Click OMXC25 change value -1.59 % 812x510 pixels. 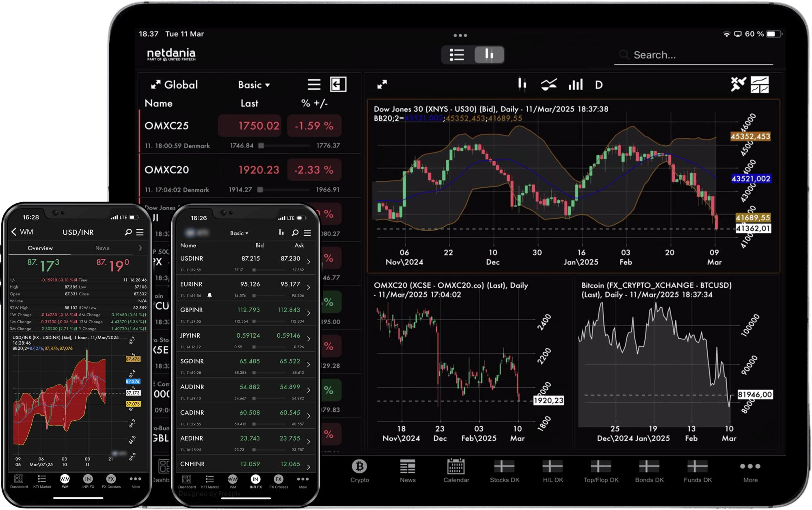[x=314, y=126]
